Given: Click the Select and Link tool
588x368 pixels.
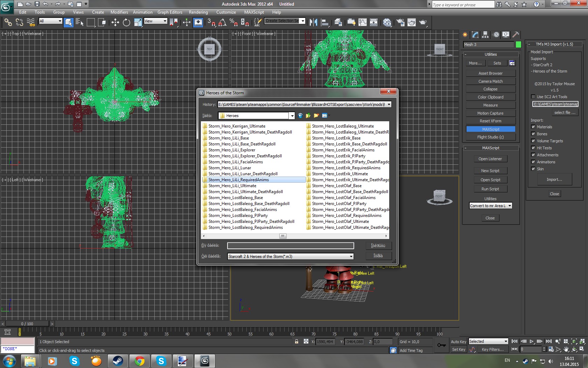Looking at the screenshot, I should [8, 23].
